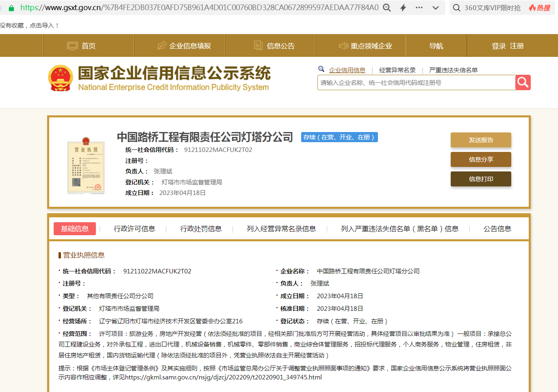558x392 pixels.
Task: Click the enterprise name search input field
Action: pos(416,83)
